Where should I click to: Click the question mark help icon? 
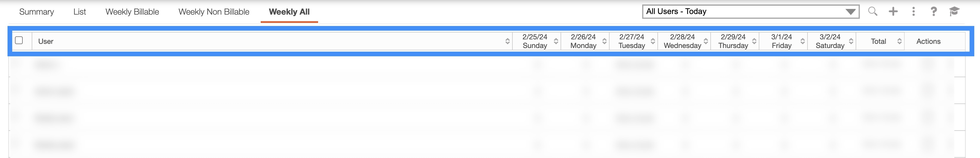934,11
